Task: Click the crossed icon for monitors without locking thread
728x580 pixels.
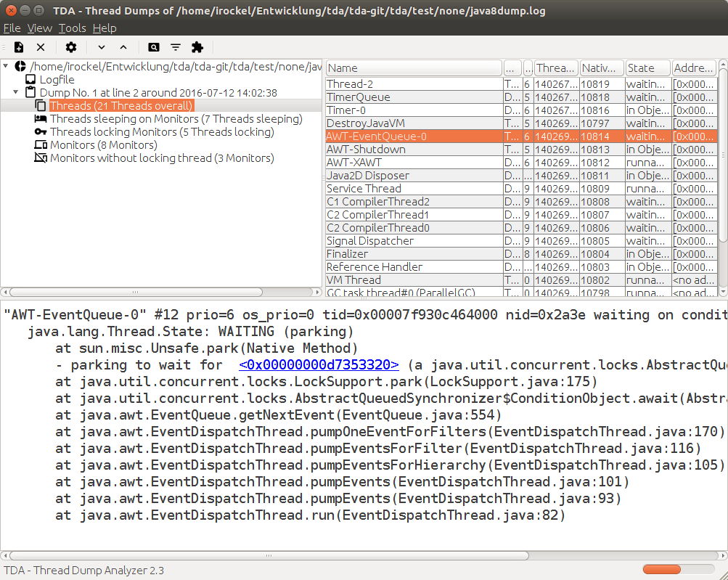Action: tap(41, 158)
